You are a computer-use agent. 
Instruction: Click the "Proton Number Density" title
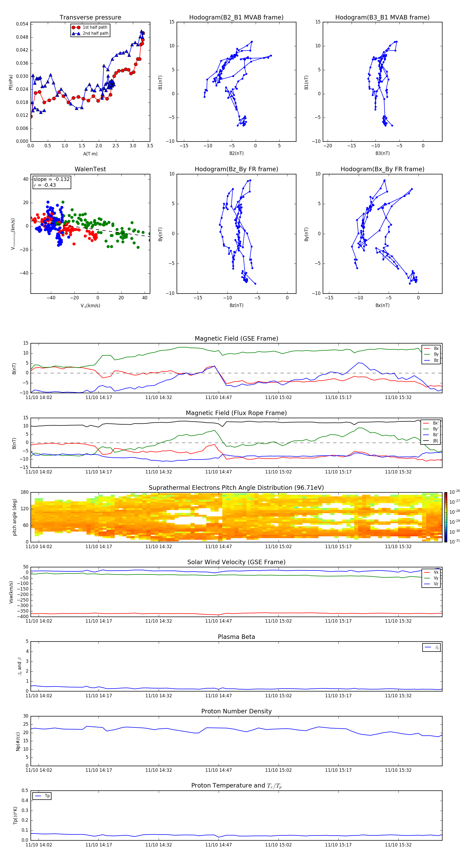[x=236, y=712]
